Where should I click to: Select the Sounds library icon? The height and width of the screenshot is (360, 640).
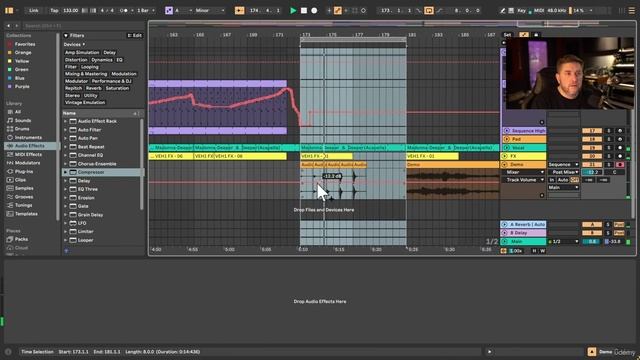pos(10,120)
